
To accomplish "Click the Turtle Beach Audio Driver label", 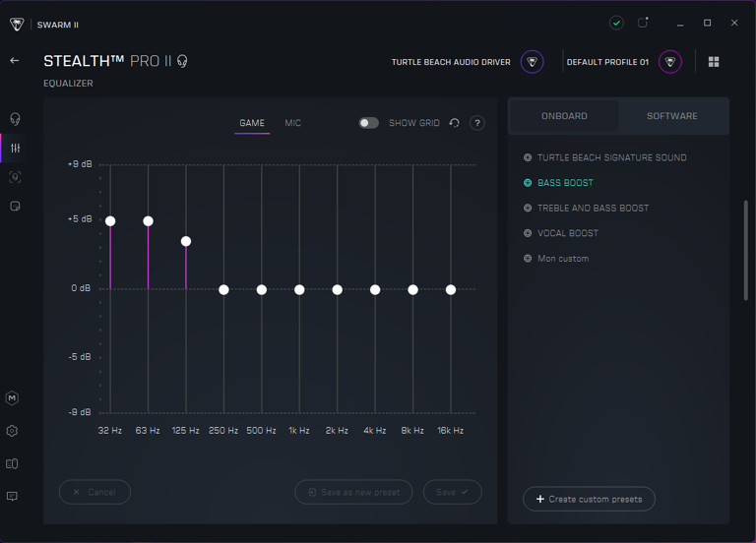I will pos(451,62).
